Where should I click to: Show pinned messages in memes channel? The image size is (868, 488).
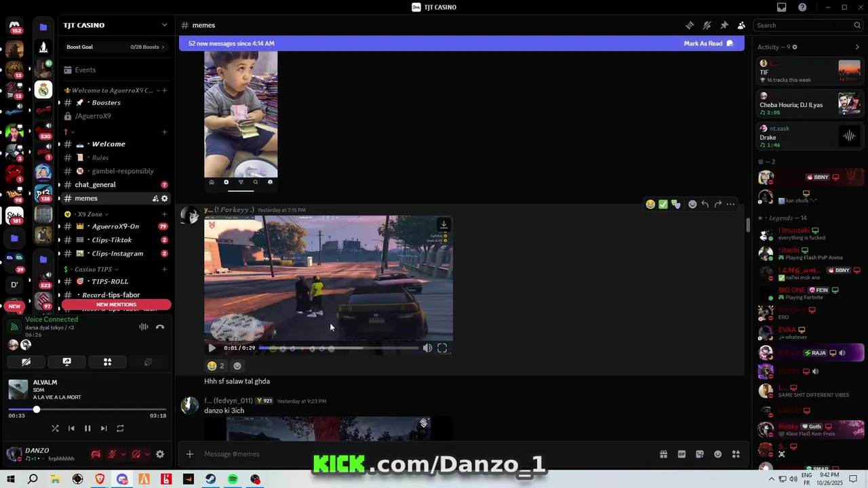724,25
